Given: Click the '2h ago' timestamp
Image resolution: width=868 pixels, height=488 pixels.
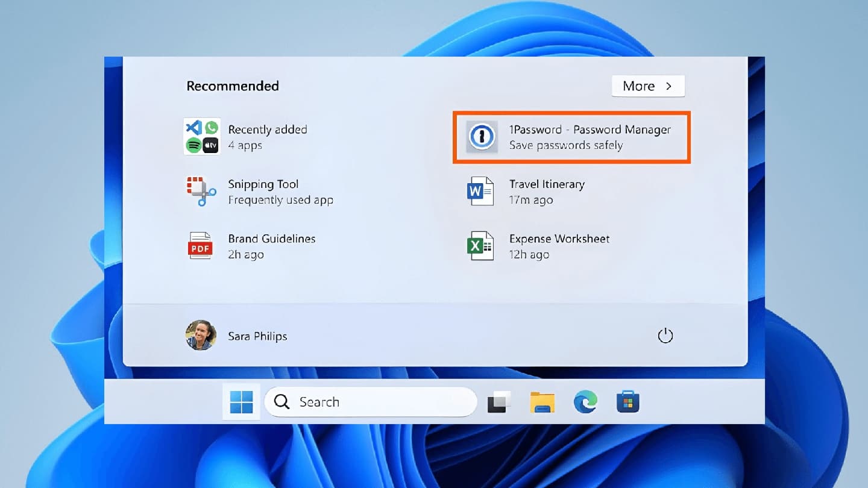Looking at the screenshot, I should point(246,255).
